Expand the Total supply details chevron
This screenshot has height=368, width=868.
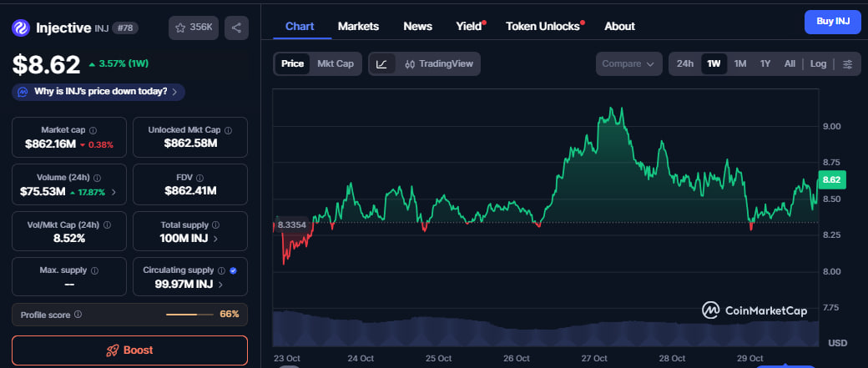215,239
